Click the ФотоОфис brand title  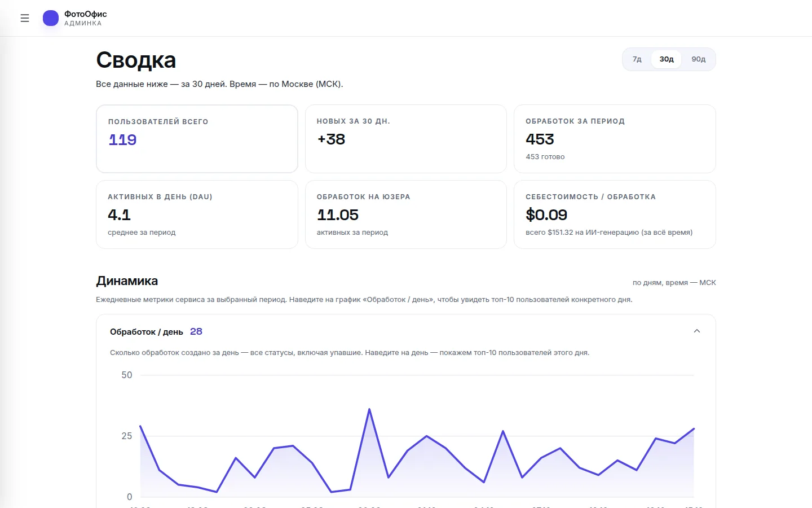86,14
